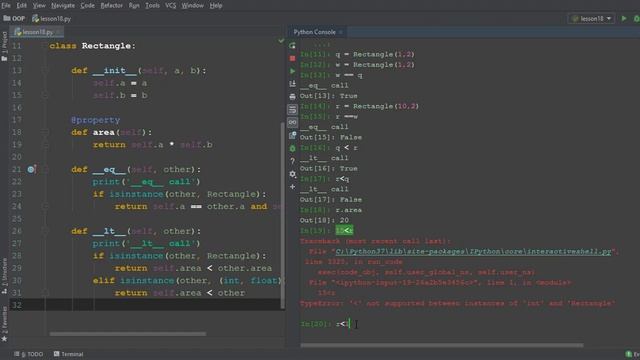Click fold end marker on line 31
The height and width of the screenshot is (360, 640).
coord(45,293)
